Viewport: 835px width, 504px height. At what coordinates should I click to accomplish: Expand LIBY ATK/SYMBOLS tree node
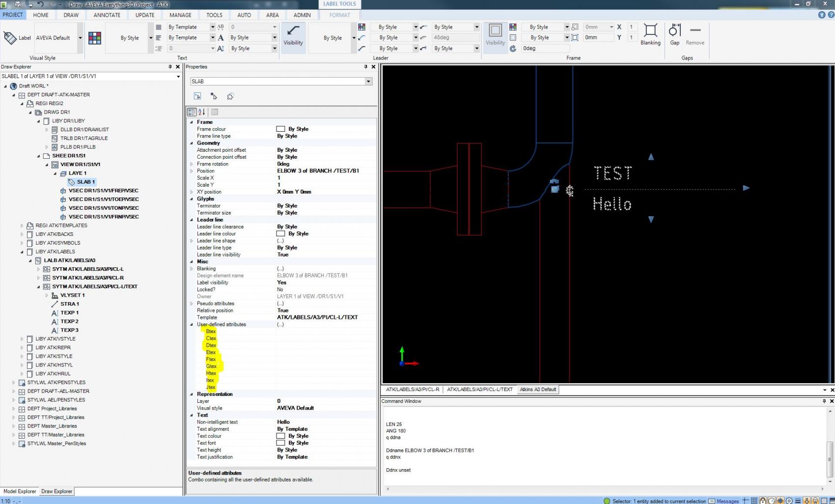click(22, 243)
